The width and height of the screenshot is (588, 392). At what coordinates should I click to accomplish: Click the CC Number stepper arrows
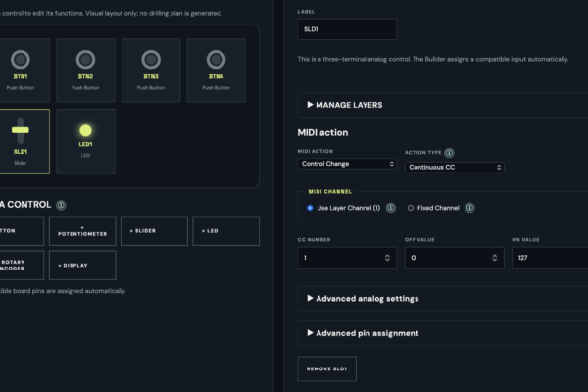387,258
